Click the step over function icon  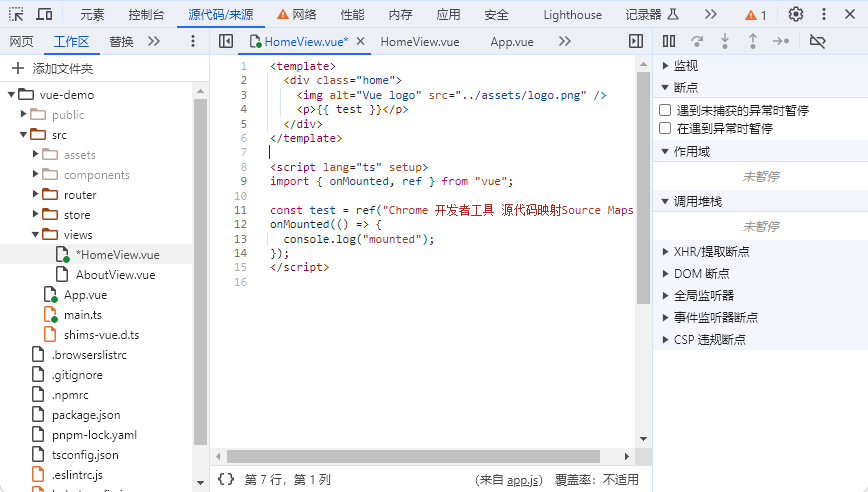pos(697,41)
